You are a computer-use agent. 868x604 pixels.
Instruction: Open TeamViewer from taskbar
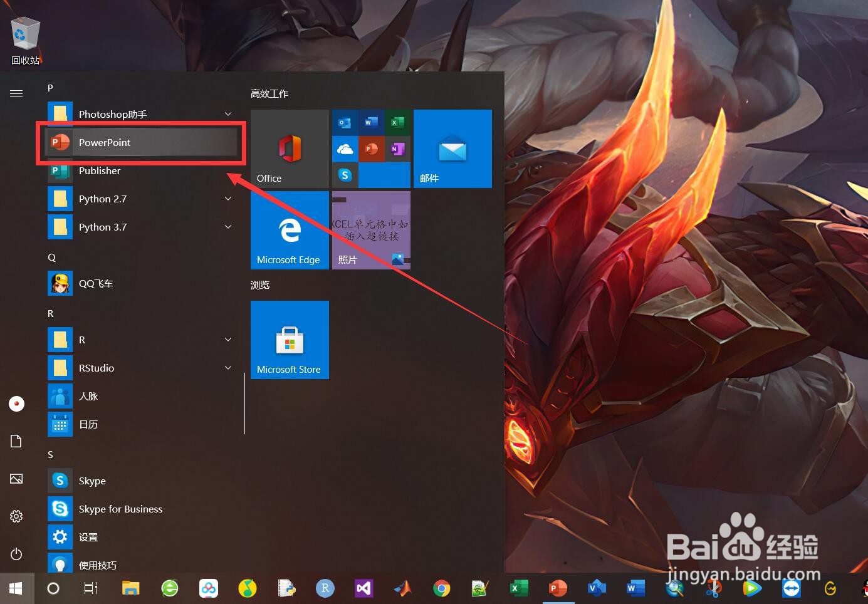pos(792,588)
